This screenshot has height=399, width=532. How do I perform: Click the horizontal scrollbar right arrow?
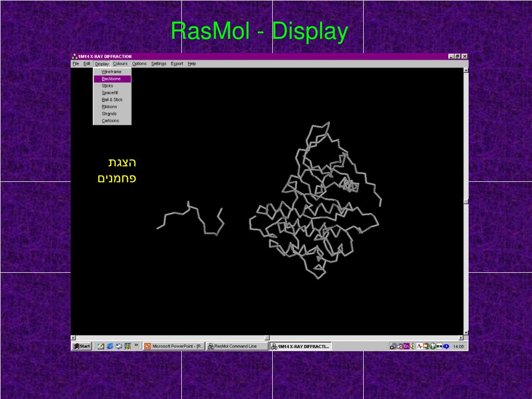pyautogui.click(x=461, y=338)
